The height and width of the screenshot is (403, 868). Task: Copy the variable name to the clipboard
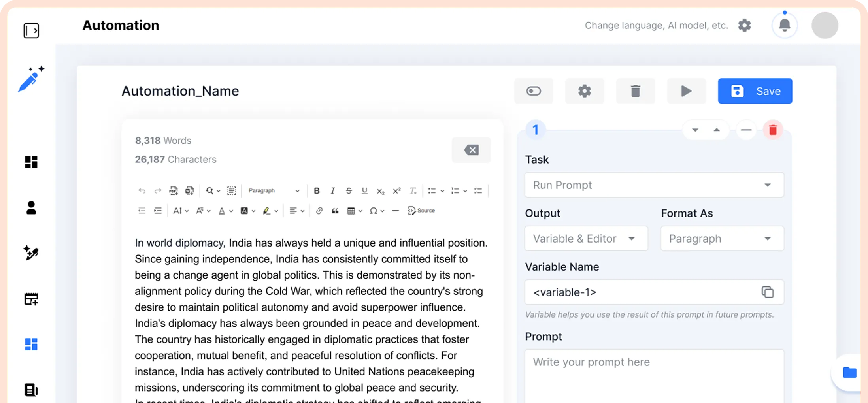[x=767, y=292]
